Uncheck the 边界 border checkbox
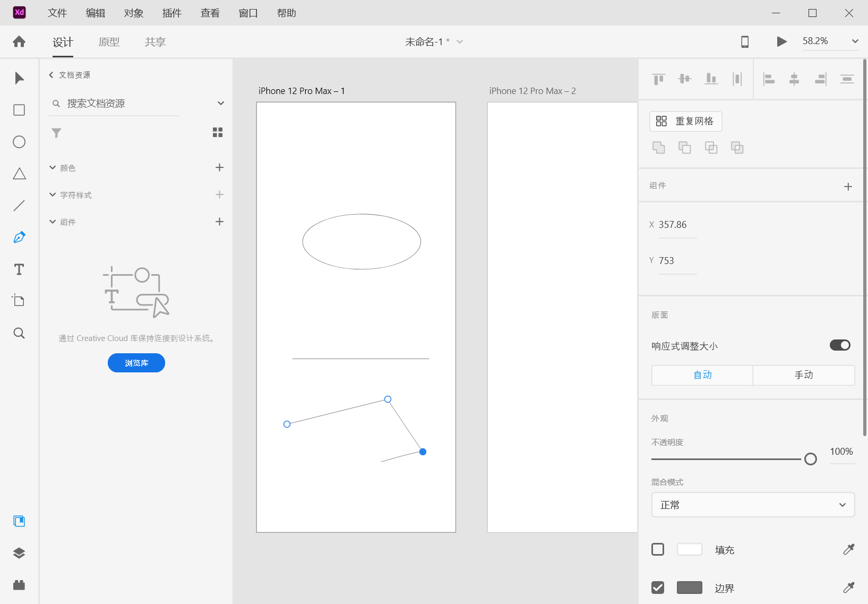Image resolution: width=868 pixels, height=604 pixels. (658, 588)
